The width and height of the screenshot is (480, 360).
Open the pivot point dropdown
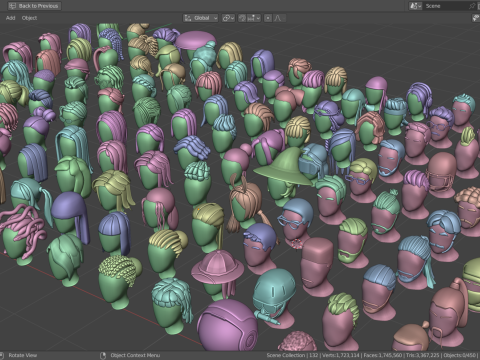coord(228,18)
